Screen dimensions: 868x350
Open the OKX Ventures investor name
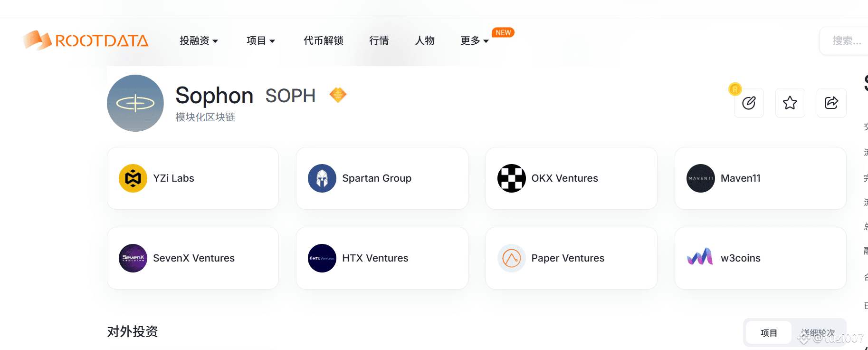(x=564, y=178)
